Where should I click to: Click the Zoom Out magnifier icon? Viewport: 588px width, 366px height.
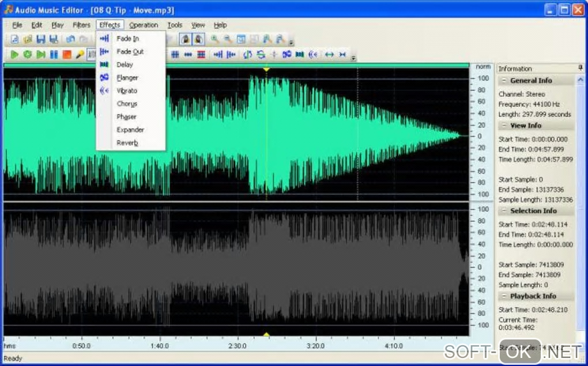click(228, 39)
